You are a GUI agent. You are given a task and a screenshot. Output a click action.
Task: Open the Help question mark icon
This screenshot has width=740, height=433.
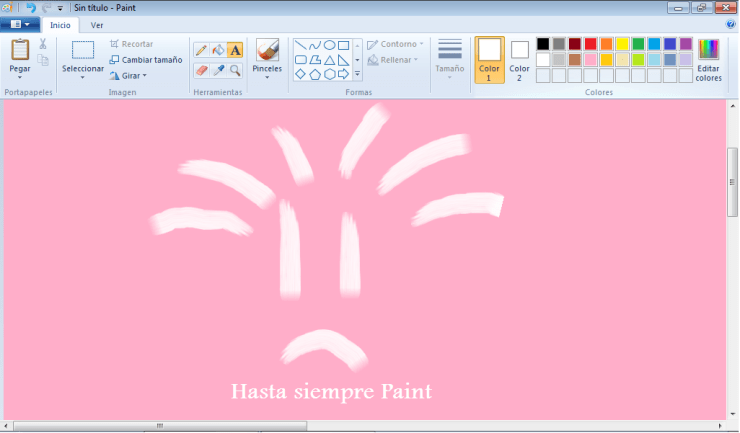click(730, 25)
